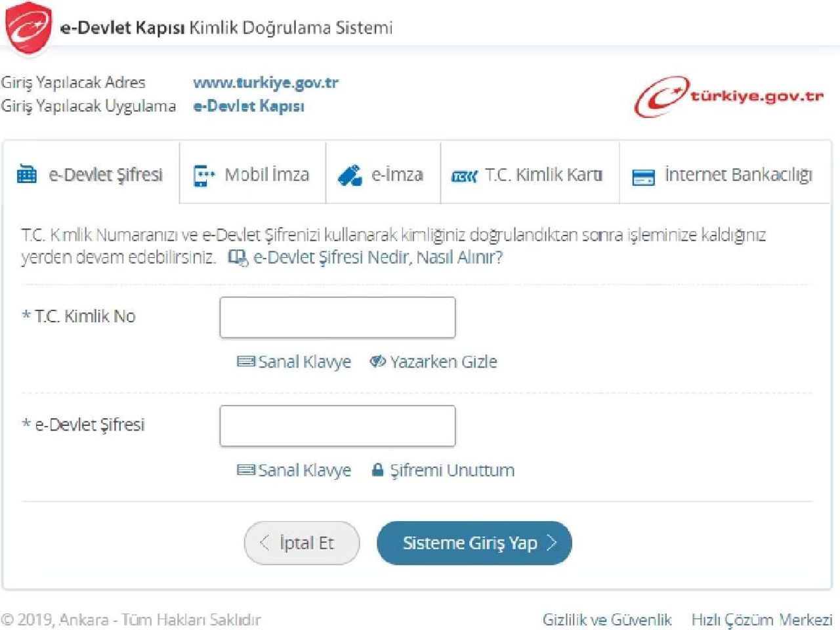Click the www.turkiye.gov.tr address link

click(266, 83)
